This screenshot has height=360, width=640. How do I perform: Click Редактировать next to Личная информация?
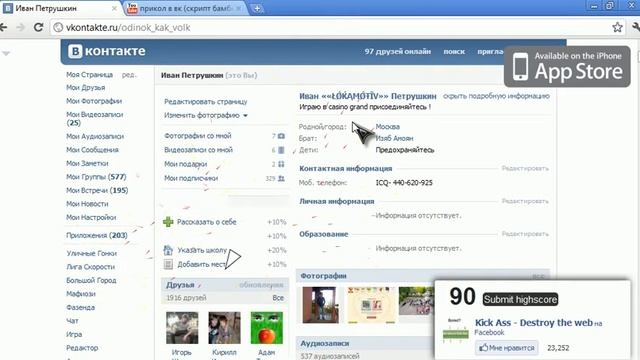(525, 201)
